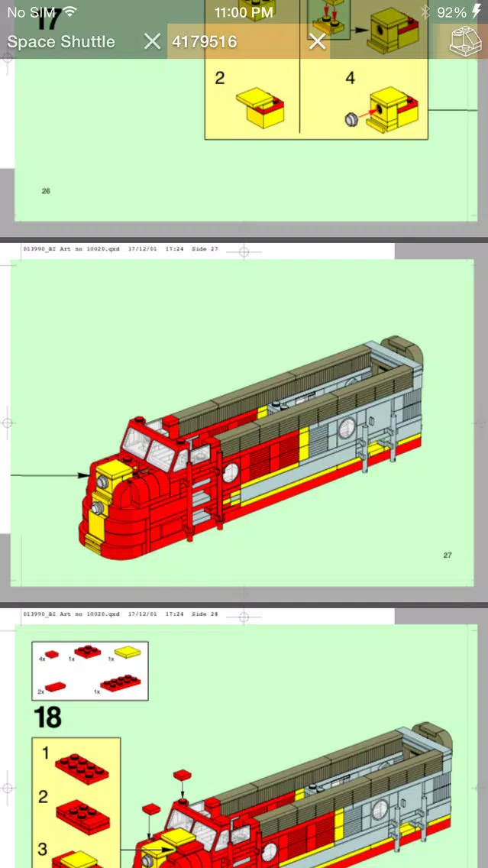Tap the 2x red tile in parts box

[55, 687]
